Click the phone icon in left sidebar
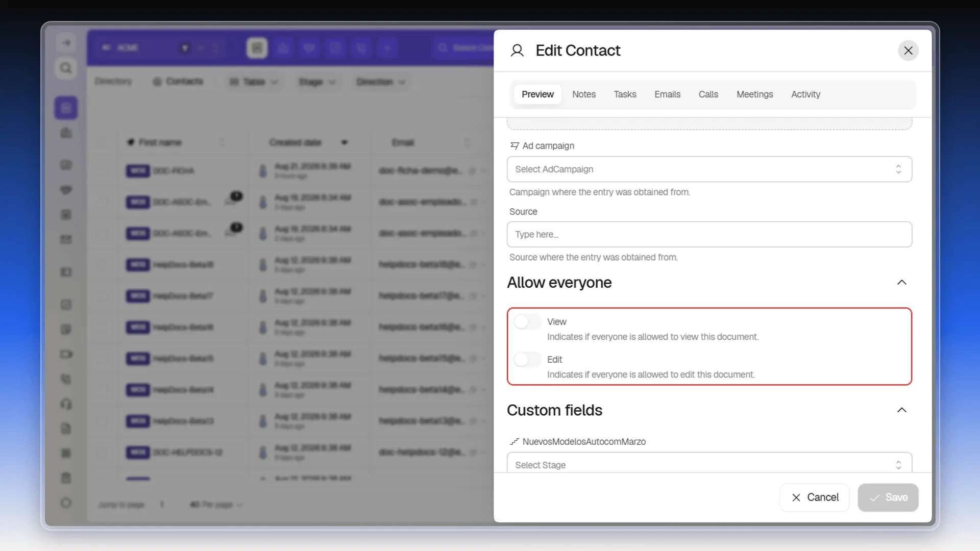The width and height of the screenshot is (980, 551). click(66, 379)
